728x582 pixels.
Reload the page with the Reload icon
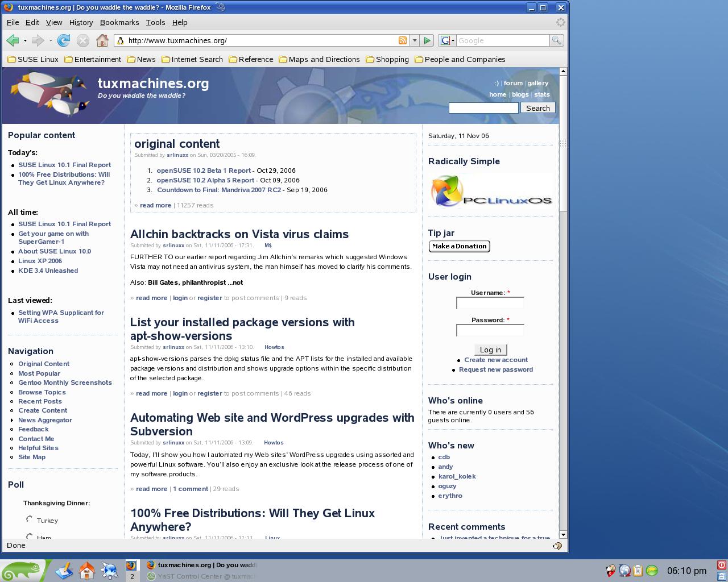click(x=64, y=40)
